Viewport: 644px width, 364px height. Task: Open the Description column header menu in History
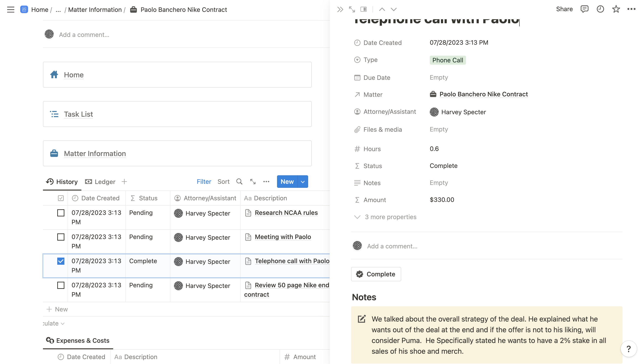click(285, 198)
